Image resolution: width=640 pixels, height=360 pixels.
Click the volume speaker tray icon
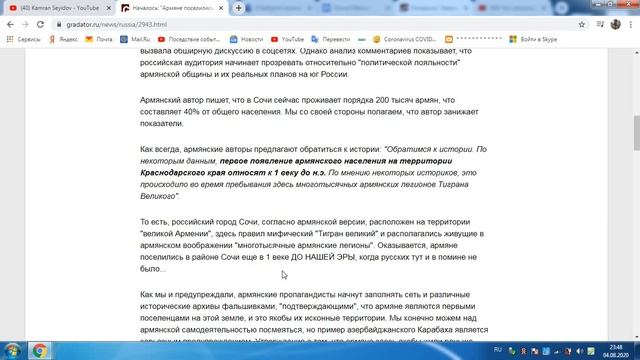coord(580,351)
